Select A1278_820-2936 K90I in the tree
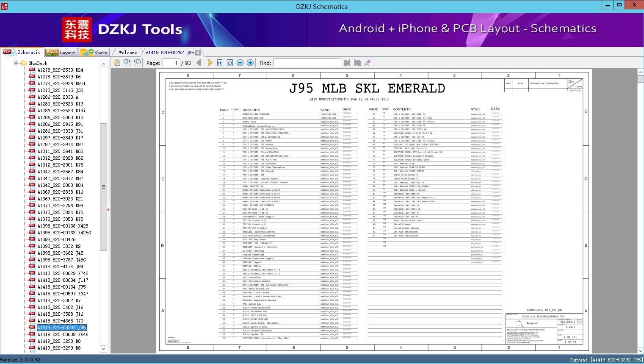 point(61,83)
